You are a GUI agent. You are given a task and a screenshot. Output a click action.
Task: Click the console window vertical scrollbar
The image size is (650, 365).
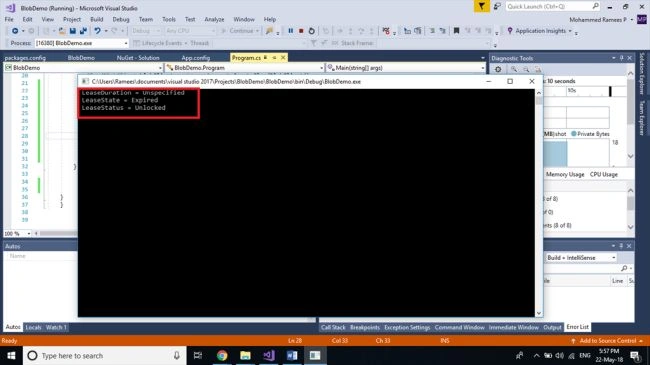pyautogui.click(x=539, y=203)
